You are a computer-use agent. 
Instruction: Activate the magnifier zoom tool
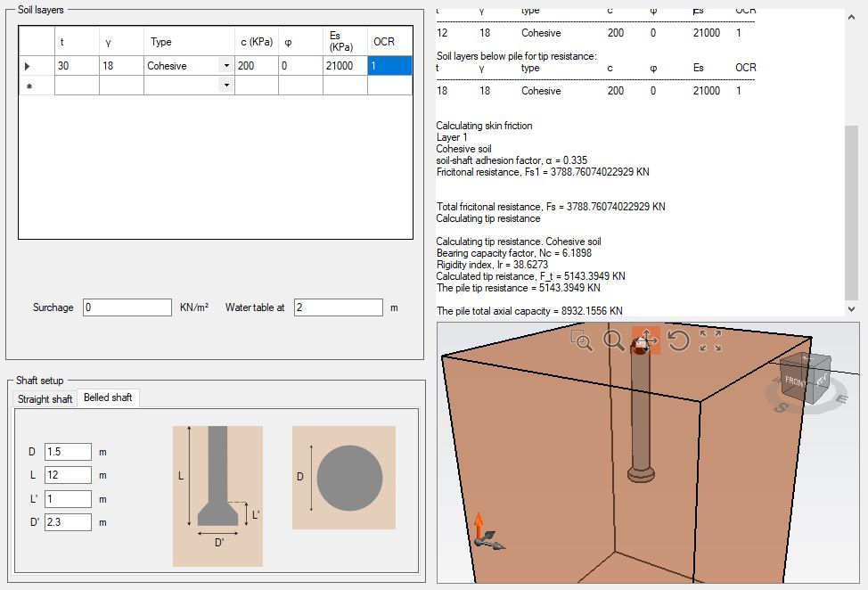coord(613,340)
